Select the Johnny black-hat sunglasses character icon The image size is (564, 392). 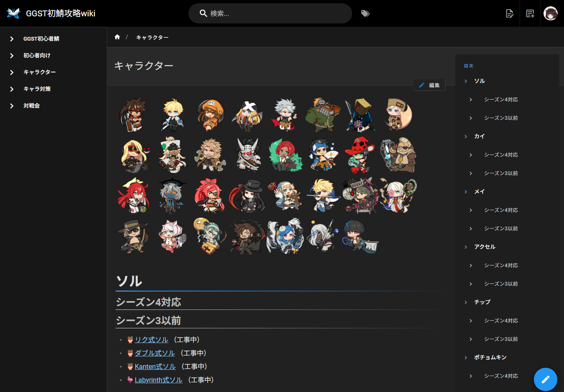click(x=134, y=236)
